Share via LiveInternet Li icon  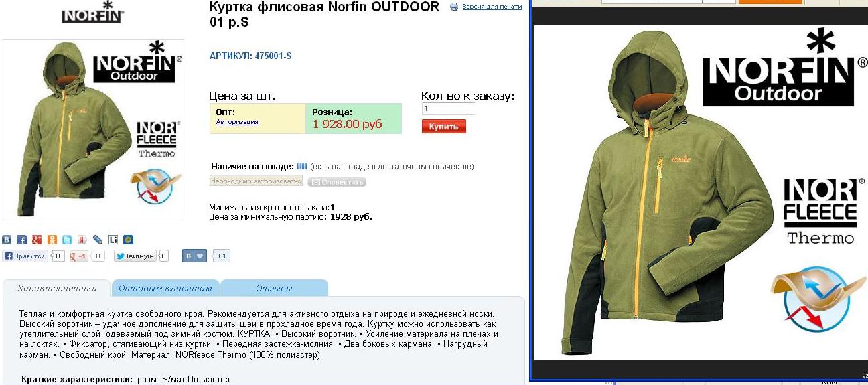[x=113, y=240]
